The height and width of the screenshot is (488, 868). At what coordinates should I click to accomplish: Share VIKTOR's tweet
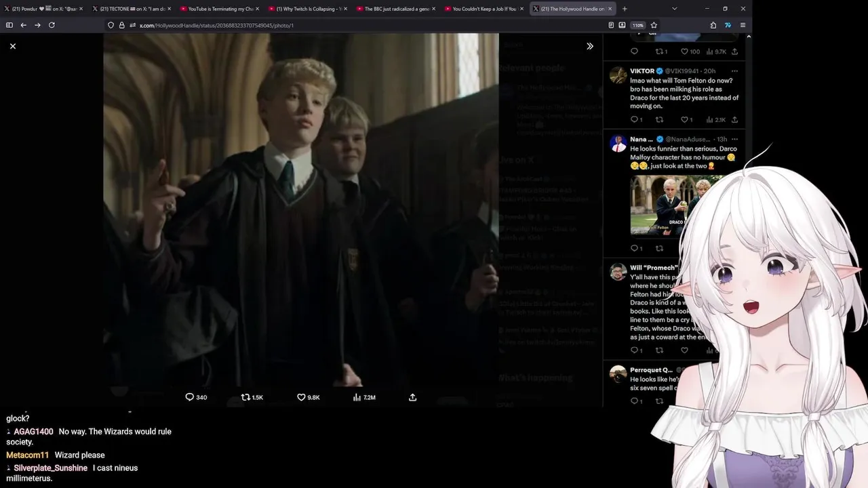tap(734, 120)
